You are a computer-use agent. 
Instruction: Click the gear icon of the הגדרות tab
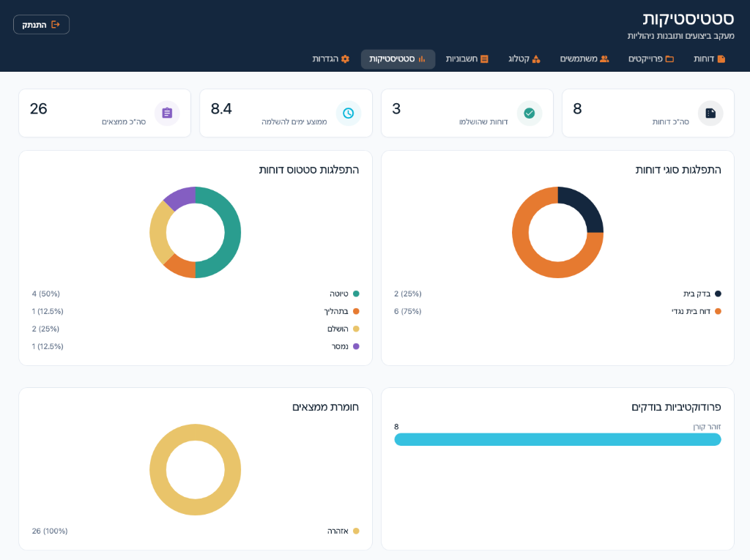click(x=346, y=59)
